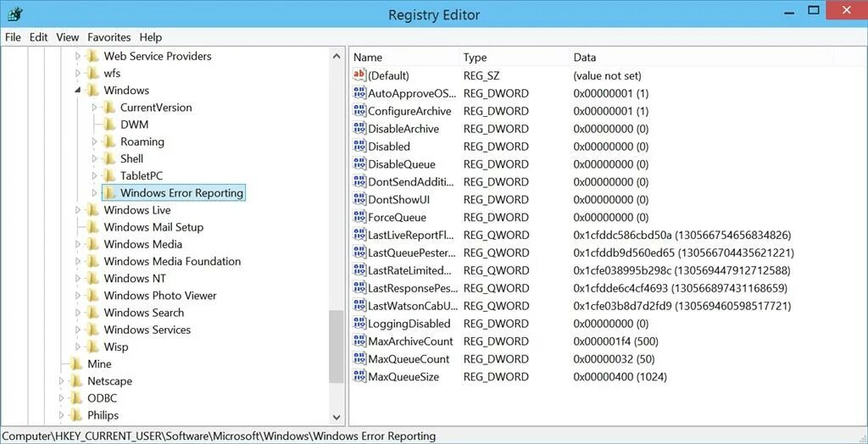Click the tree pane scrollbar thumb
The width and height of the screenshot is (868, 444).
(x=337, y=347)
